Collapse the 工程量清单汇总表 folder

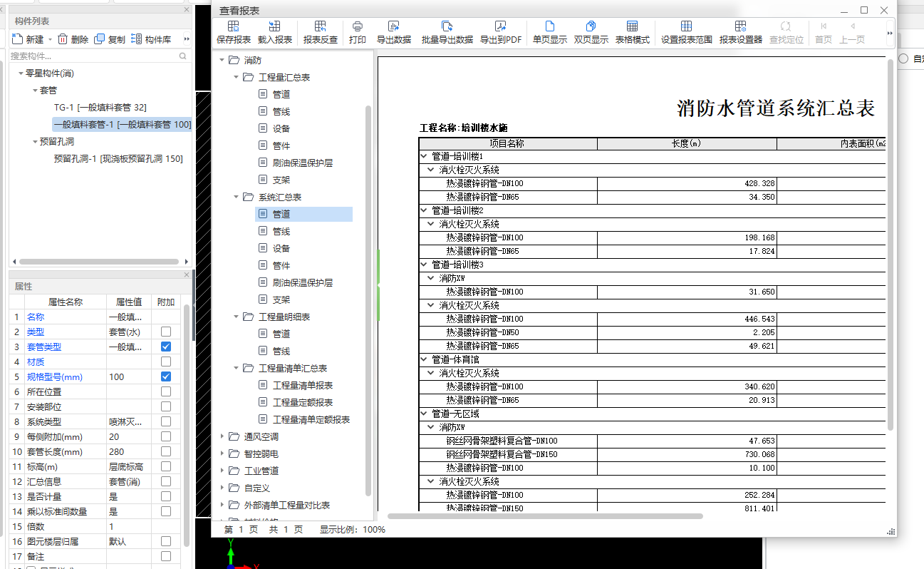pos(237,368)
